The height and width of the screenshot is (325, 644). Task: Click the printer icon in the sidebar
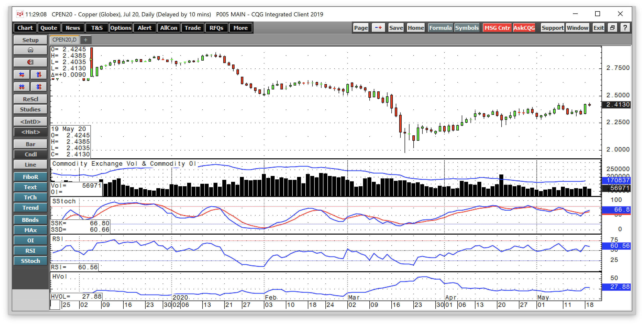pyautogui.click(x=30, y=50)
